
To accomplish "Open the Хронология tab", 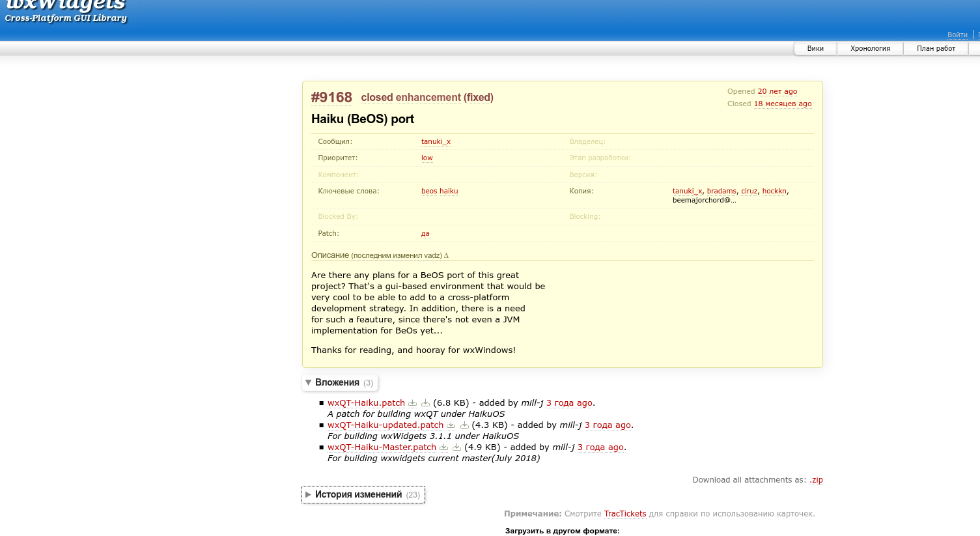I will [x=870, y=48].
